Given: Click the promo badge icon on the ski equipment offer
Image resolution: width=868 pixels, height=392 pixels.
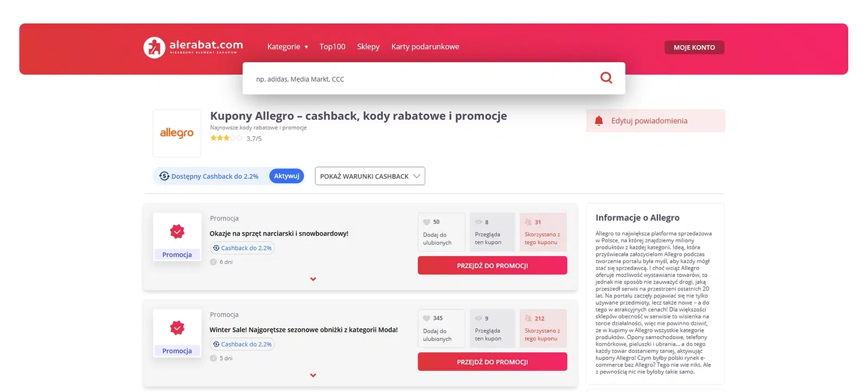Looking at the screenshot, I should 177,232.
